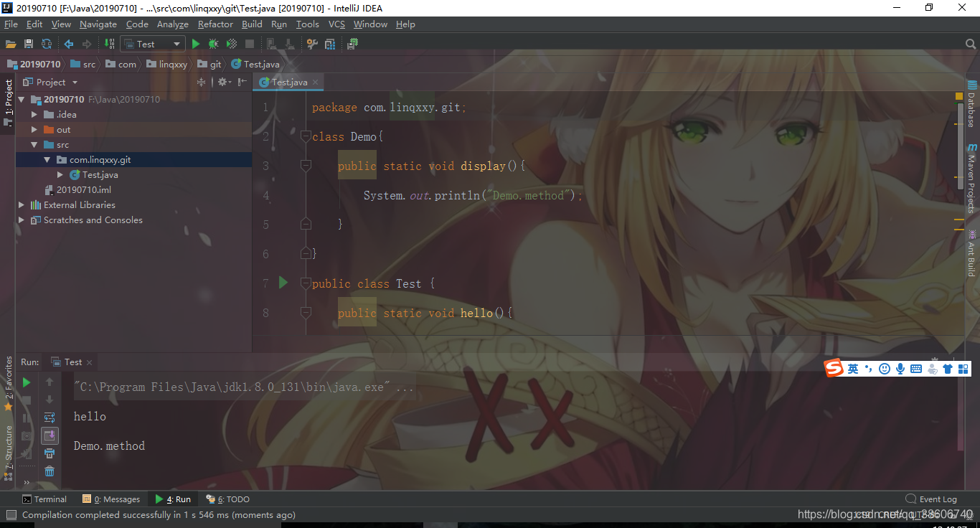Expand Scratches and Consoles node

point(22,220)
